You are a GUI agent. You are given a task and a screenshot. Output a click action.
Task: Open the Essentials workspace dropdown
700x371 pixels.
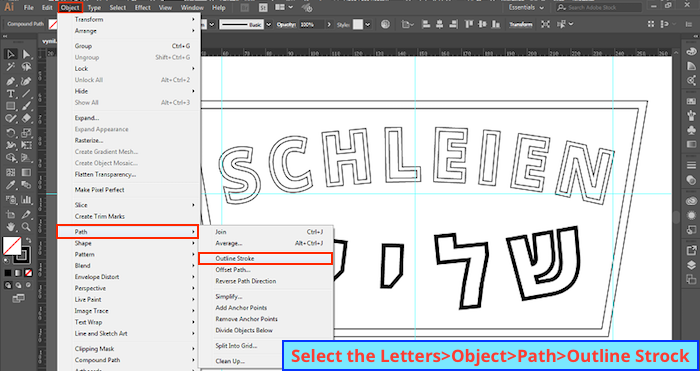point(527,8)
